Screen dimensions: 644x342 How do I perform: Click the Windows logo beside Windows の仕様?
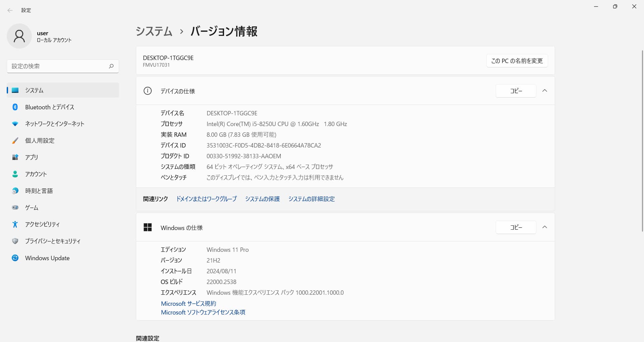tap(148, 227)
